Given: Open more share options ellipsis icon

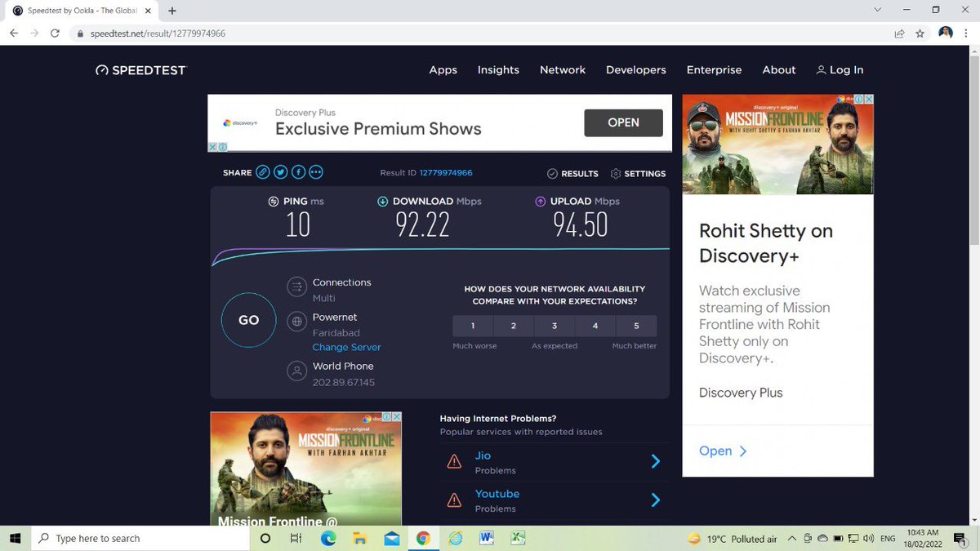Looking at the screenshot, I should (x=316, y=172).
